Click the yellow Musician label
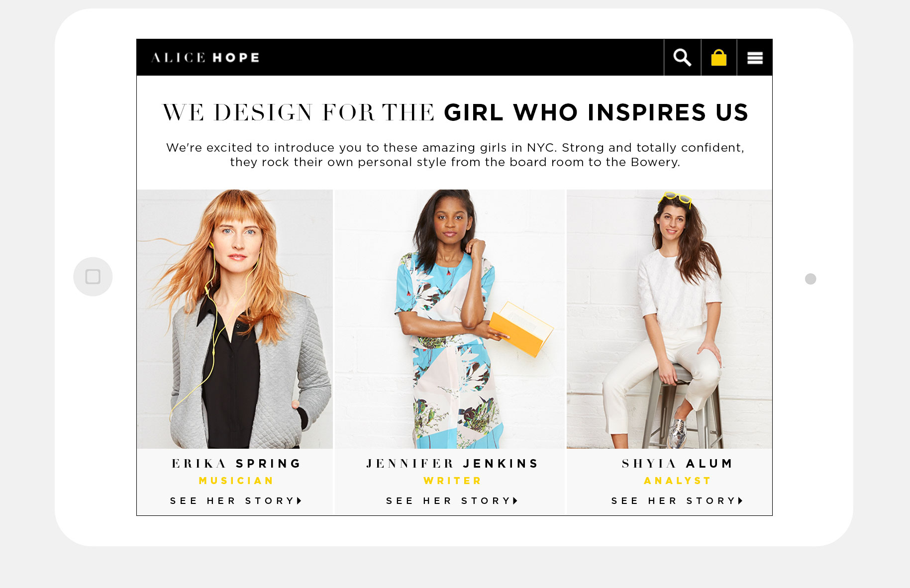The width and height of the screenshot is (910, 588). (236, 481)
